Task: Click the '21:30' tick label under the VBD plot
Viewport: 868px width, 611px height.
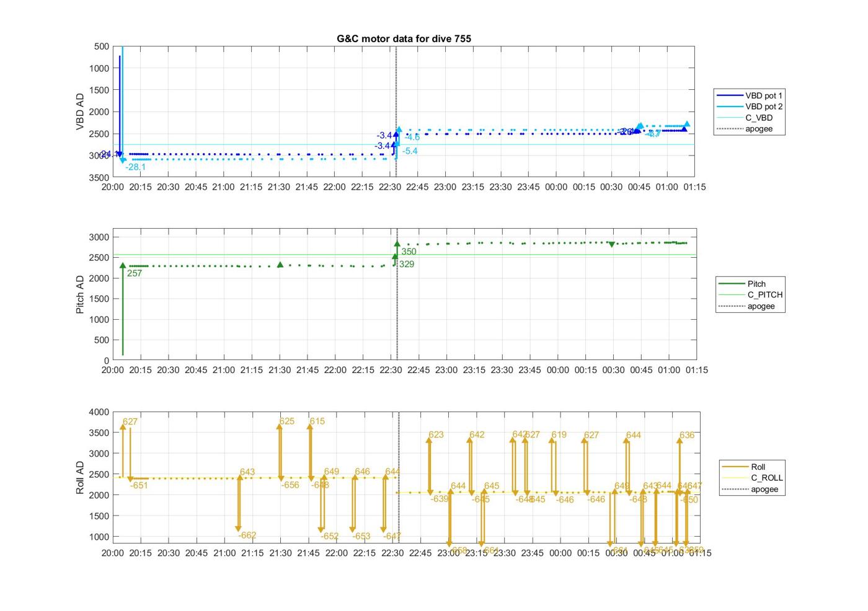Action: (x=278, y=187)
